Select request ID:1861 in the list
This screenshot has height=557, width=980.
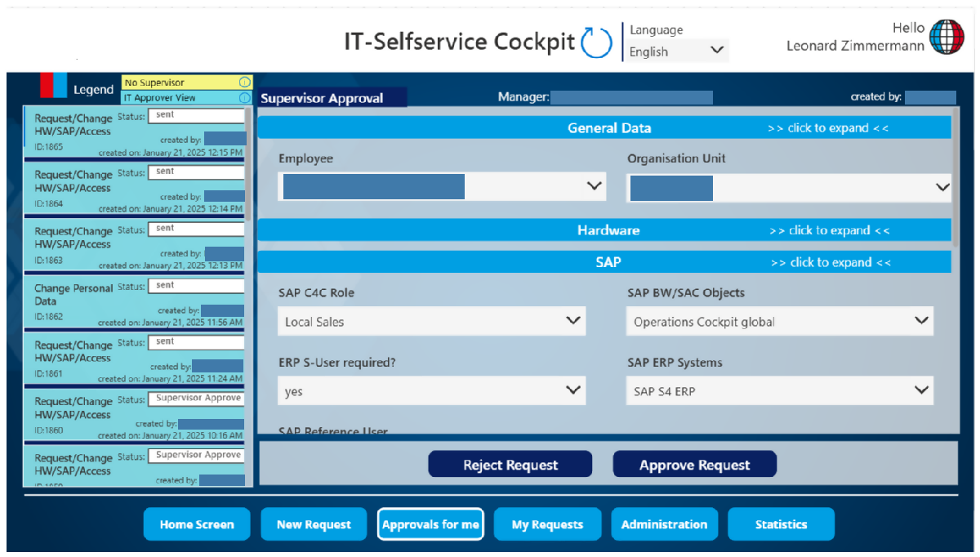(135, 359)
